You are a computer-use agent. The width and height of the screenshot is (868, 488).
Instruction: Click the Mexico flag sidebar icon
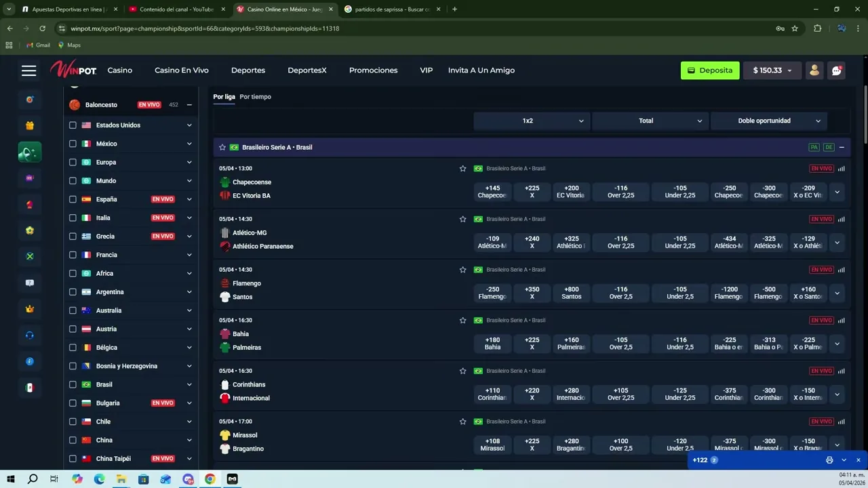click(x=30, y=388)
